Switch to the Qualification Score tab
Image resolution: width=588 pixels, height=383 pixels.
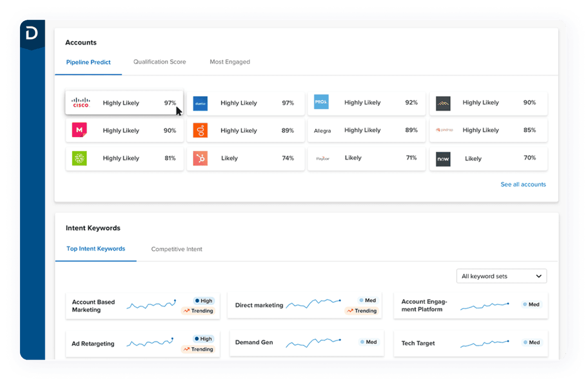[x=159, y=62]
